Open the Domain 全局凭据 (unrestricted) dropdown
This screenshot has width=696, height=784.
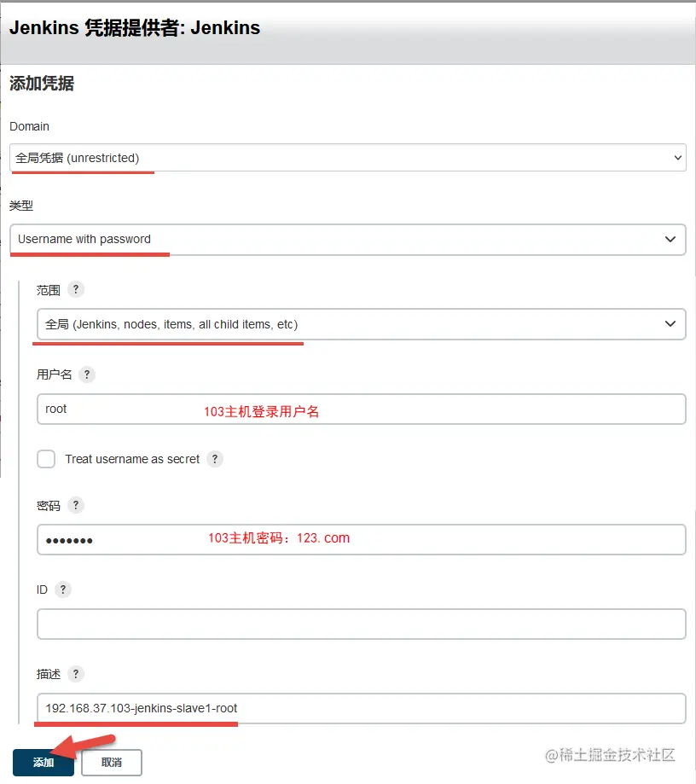click(x=347, y=158)
